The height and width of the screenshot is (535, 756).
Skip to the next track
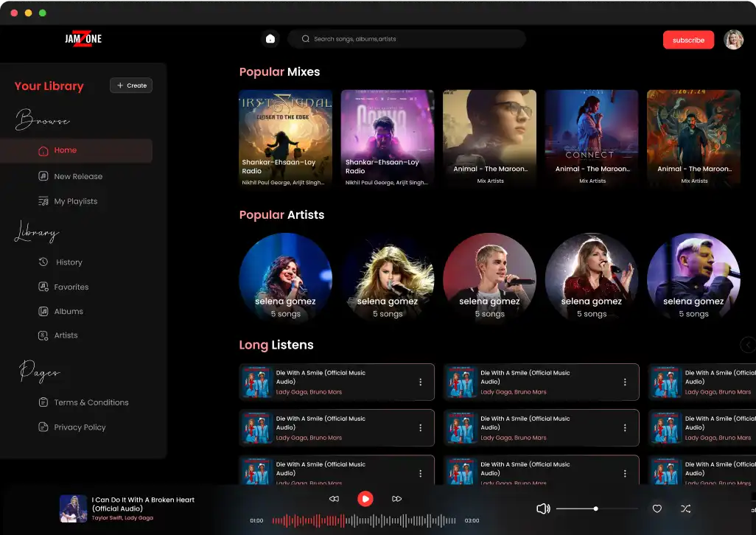click(x=396, y=499)
